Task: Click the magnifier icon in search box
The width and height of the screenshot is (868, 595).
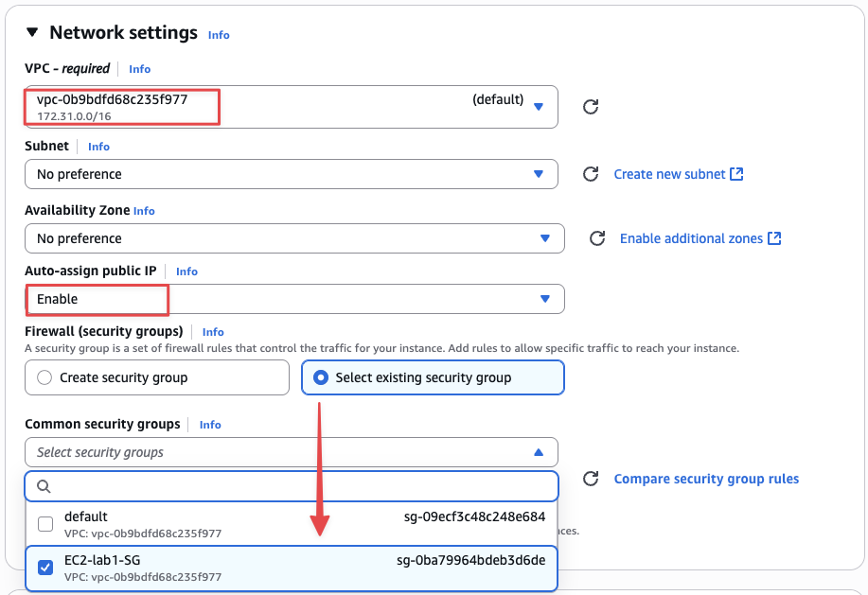Action: 44,486
